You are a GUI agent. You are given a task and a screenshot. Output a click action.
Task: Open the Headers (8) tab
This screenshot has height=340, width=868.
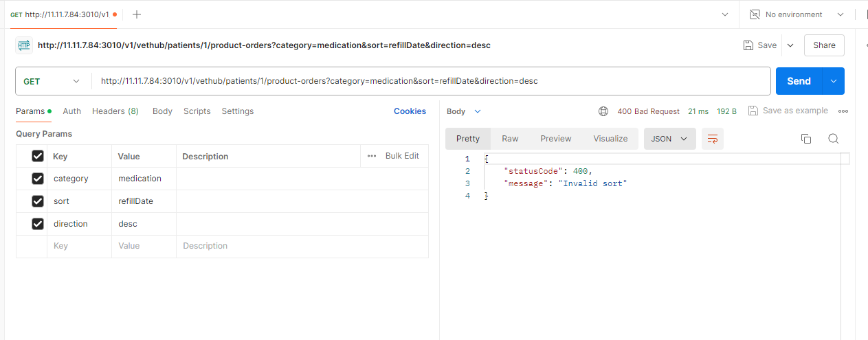115,111
